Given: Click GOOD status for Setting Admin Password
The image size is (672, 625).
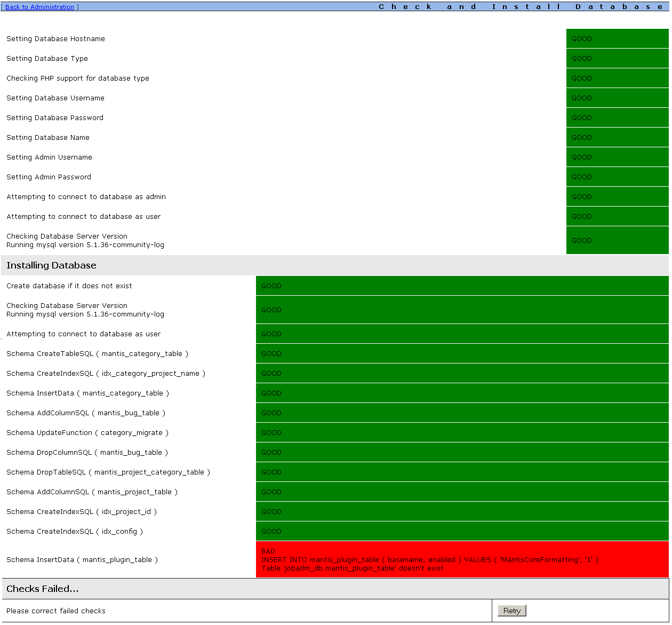Looking at the screenshot, I should click(x=618, y=177).
